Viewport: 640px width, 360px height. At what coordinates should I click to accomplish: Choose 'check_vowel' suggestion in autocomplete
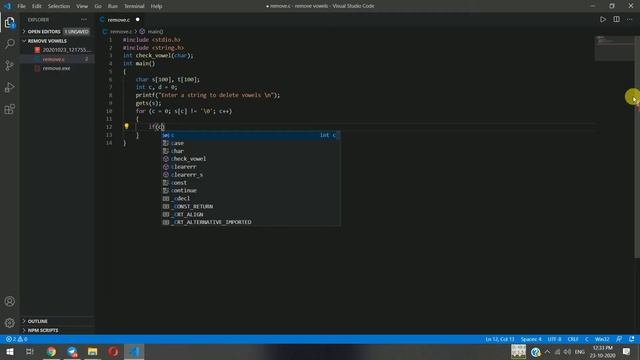(x=251, y=159)
